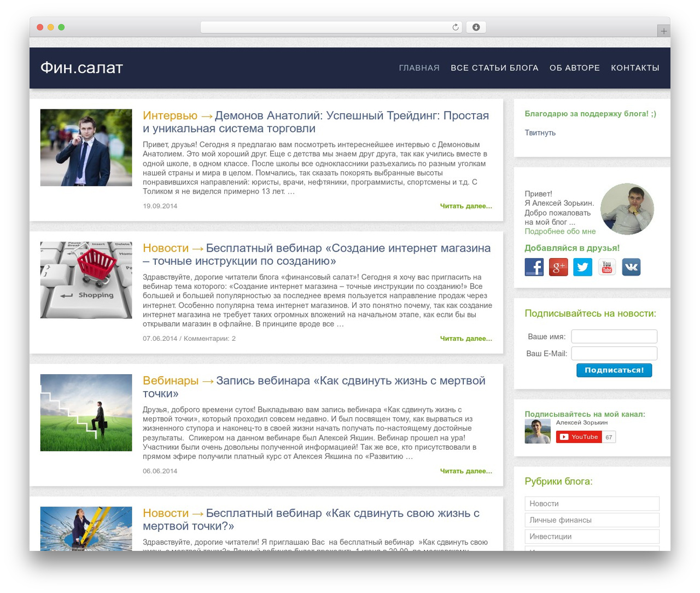Click the Твитнуть link
Screen dimensions: 700x593
[540, 133]
